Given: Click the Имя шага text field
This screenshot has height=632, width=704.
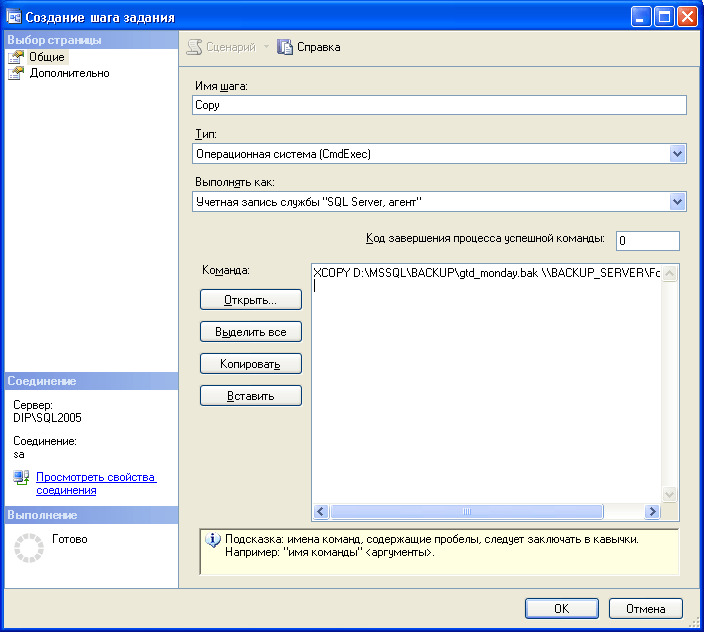Looking at the screenshot, I should coord(438,105).
